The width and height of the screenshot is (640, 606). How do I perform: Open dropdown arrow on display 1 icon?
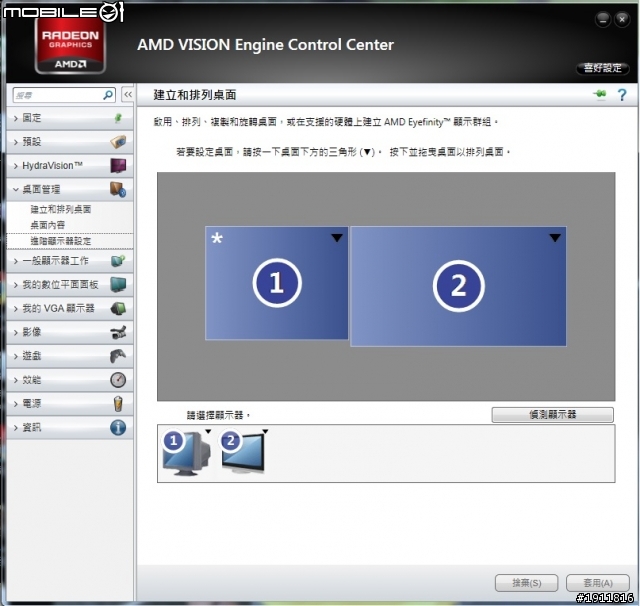pos(208,432)
